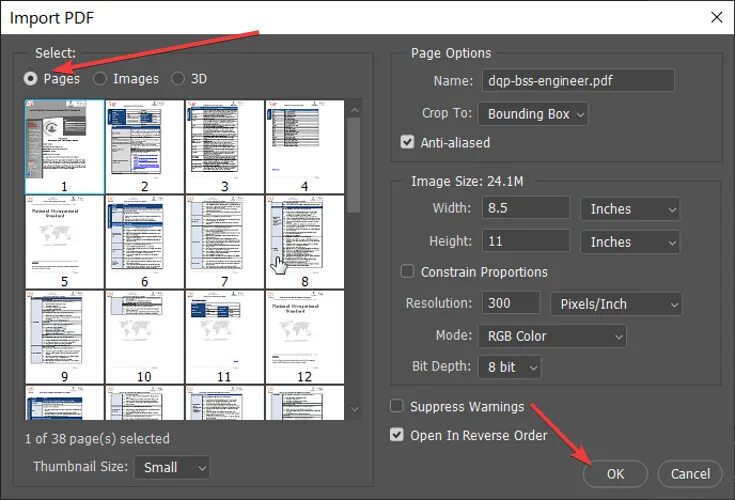The height and width of the screenshot is (500, 735).
Task: Enable Suppress Warnings checkbox
Action: pyautogui.click(x=397, y=406)
